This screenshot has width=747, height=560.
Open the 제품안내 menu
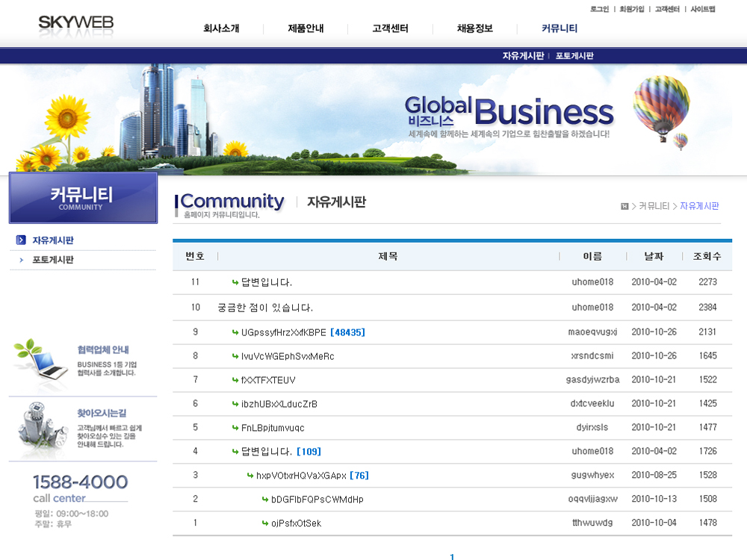tap(306, 29)
